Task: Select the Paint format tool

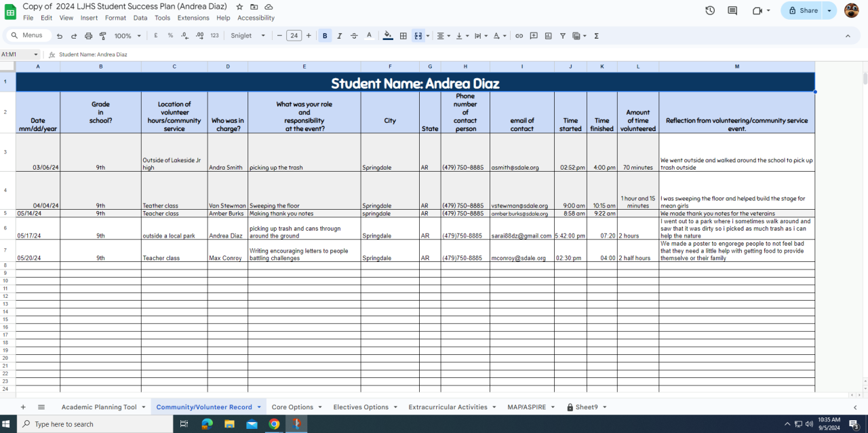Action: tap(103, 36)
